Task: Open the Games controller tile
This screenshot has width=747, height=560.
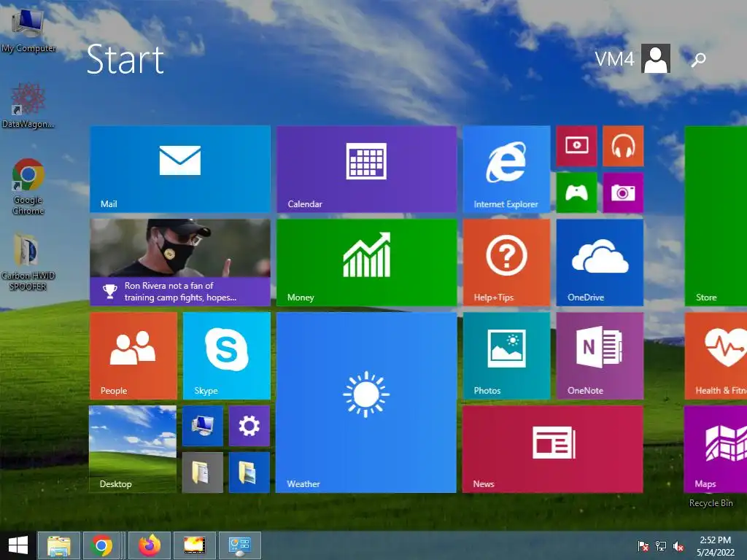Action: click(x=576, y=192)
